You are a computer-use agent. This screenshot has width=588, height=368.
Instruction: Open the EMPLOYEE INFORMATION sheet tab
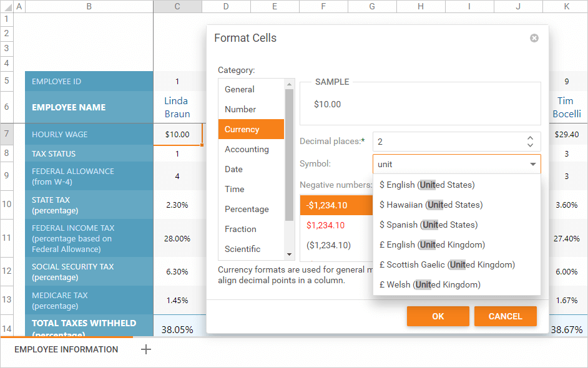(66, 349)
